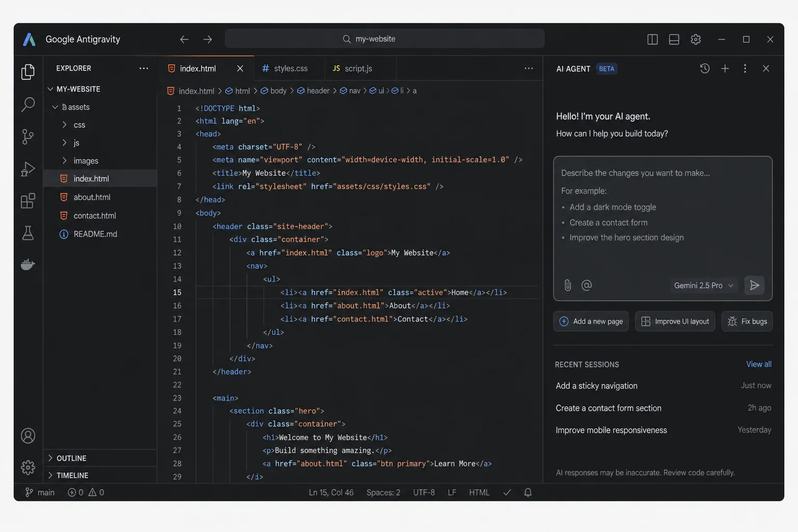Image resolution: width=798 pixels, height=532 pixels.
Task: Open the Accounts profile icon
Action: click(x=28, y=436)
